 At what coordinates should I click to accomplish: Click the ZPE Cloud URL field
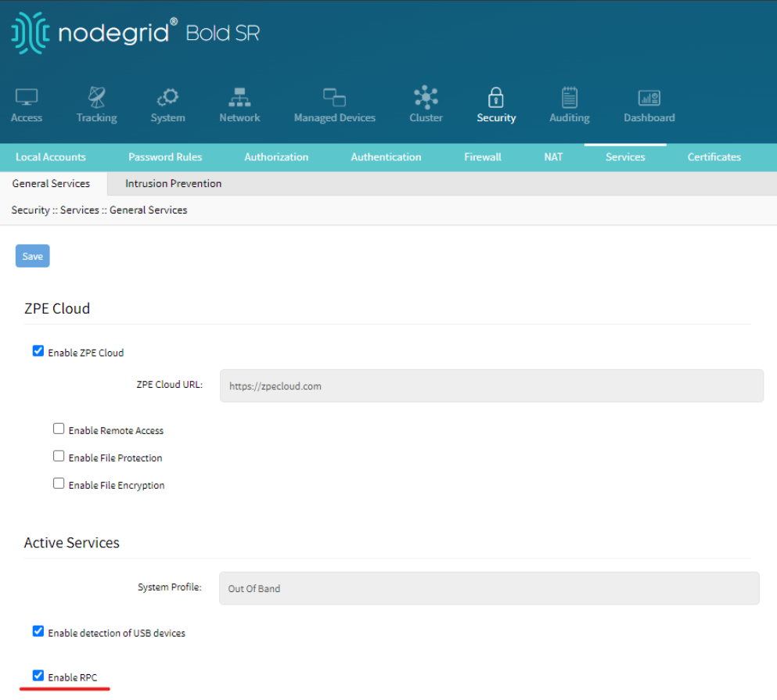[491, 386]
